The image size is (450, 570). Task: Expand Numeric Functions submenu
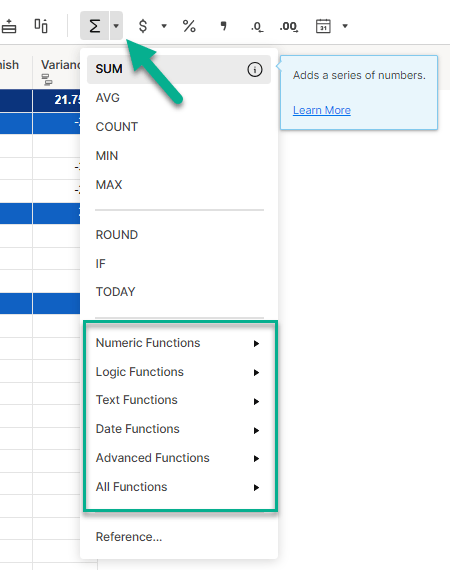click(179, 343)
